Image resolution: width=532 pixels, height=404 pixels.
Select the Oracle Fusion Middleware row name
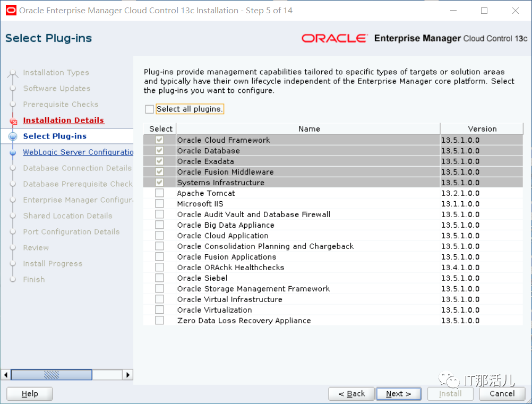pyautogui.click(x=225, y=172)
